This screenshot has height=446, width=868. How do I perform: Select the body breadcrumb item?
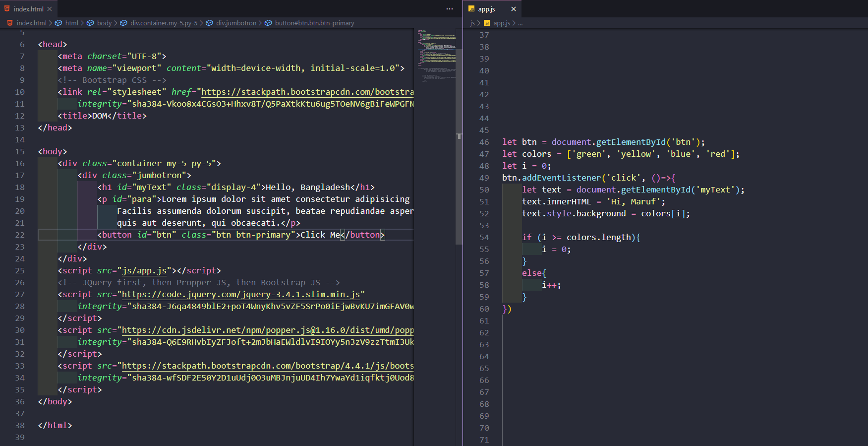click(x=104, y=23)
